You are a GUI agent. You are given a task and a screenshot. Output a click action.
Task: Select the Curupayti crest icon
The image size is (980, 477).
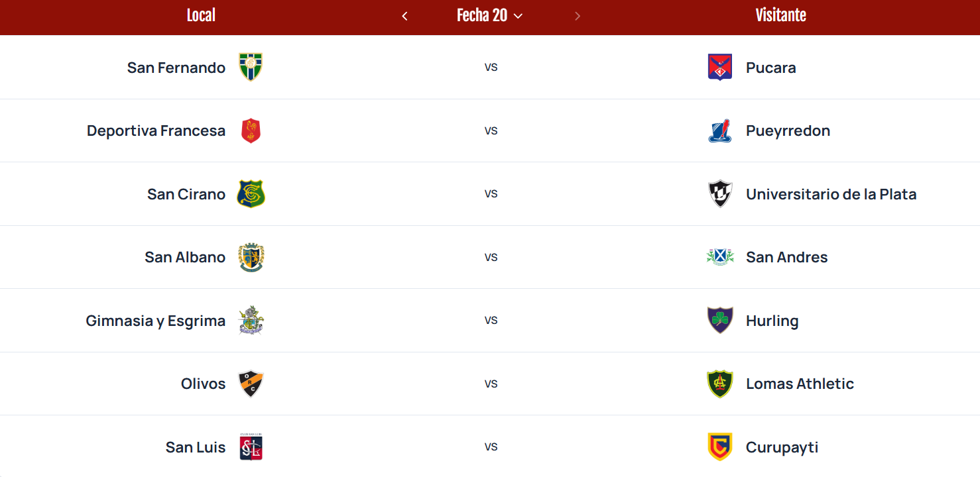(x=719, y=447)
